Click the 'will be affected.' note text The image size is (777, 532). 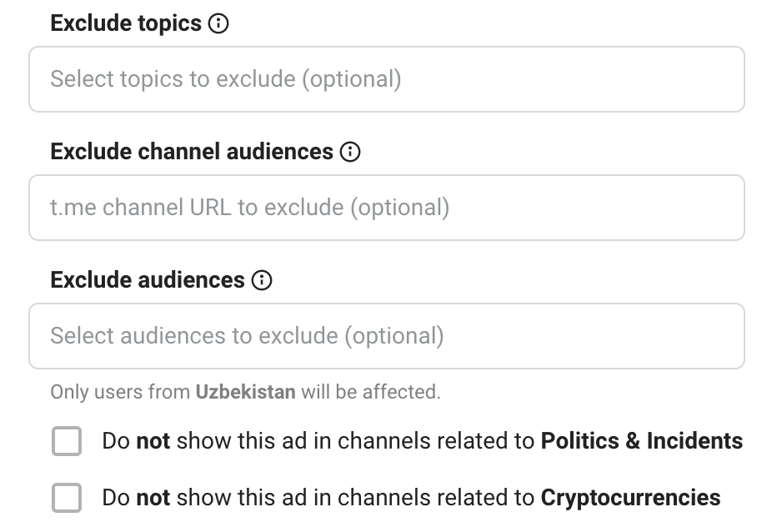[371, 392]
